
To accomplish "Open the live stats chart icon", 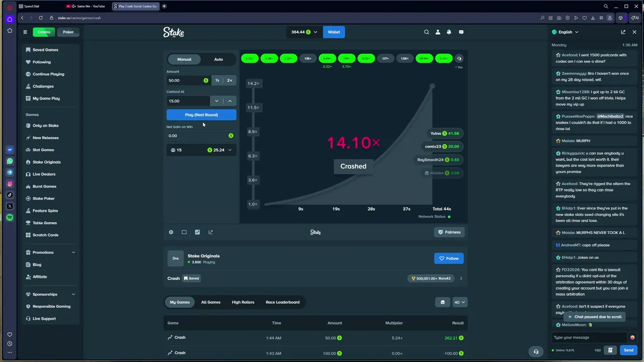I will point(197,232).
